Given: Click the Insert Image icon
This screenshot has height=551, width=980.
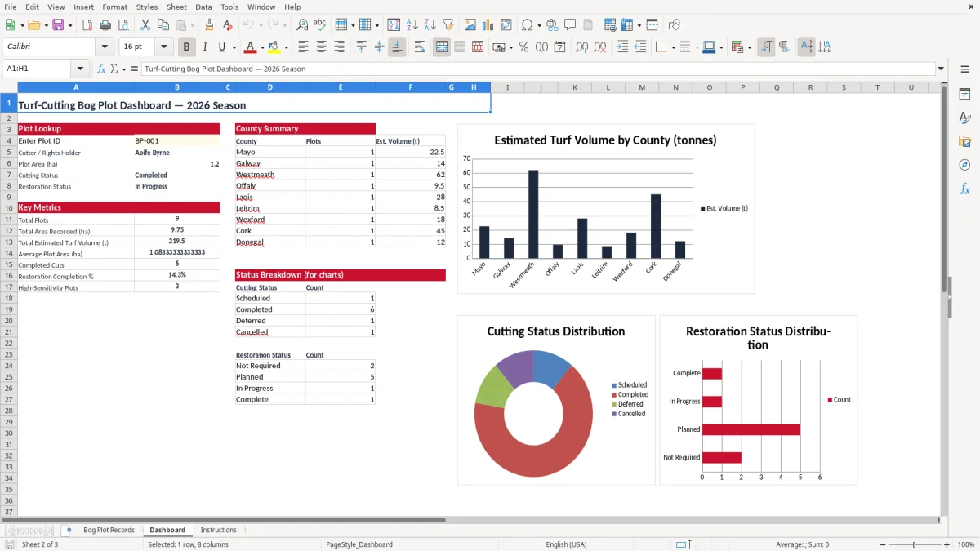Looking at the screenshot, I should [470, 25].
